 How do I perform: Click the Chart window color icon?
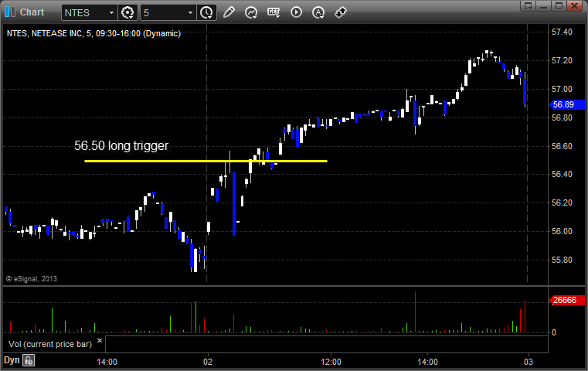tap(10, 12)
